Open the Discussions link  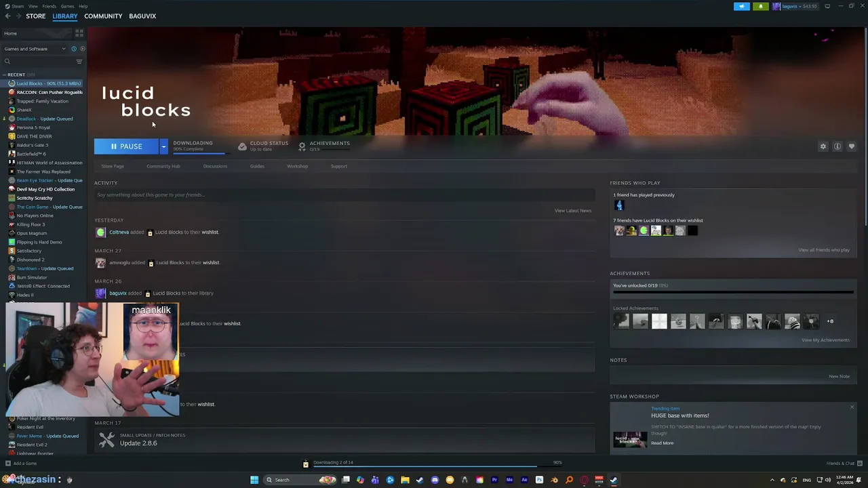click(215, 166)
